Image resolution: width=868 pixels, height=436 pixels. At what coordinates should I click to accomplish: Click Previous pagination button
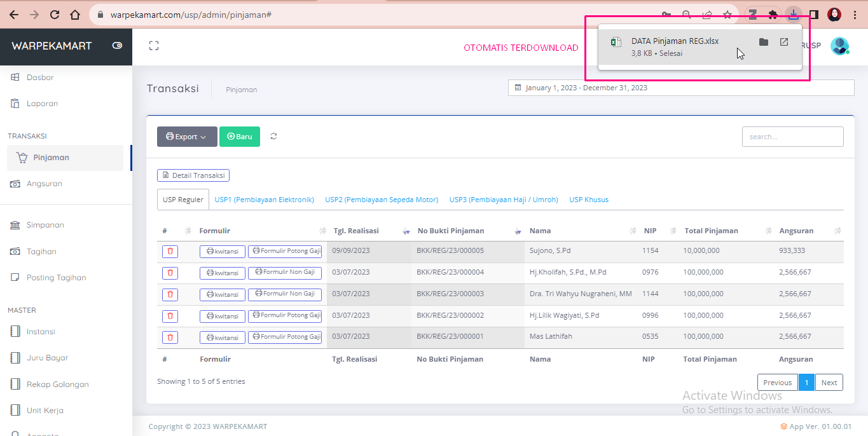pyautogui.click(x=777, y=382)
